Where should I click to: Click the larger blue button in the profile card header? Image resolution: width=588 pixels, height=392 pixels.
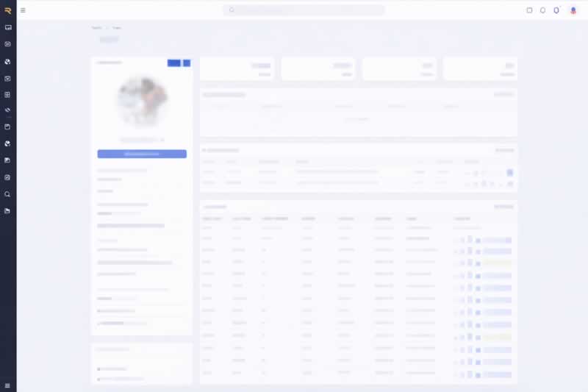[174, 63]
